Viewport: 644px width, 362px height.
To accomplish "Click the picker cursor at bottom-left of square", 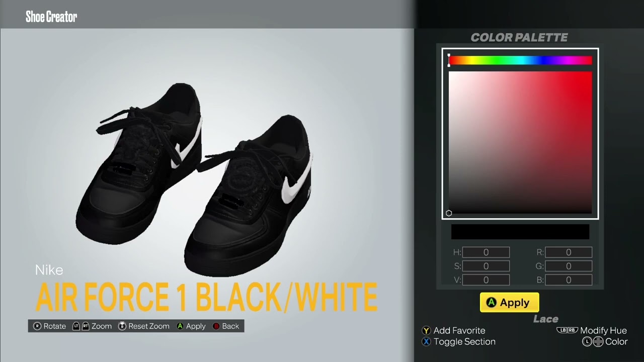I will tap(449, 213).
